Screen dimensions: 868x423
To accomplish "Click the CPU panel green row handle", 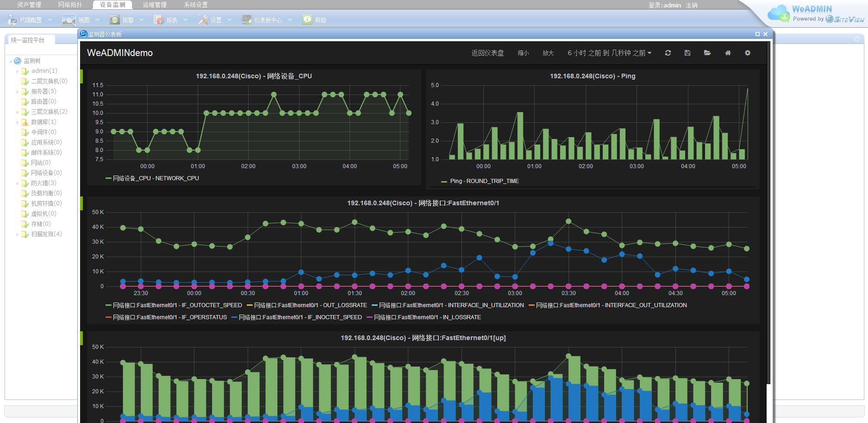I will pyautogui.click(x=81, y=76).
